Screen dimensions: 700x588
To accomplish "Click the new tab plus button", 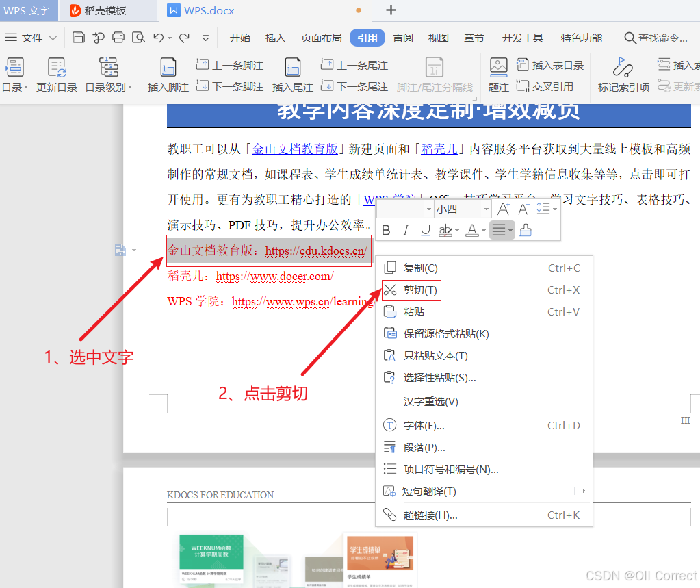I will coord(391,10).
